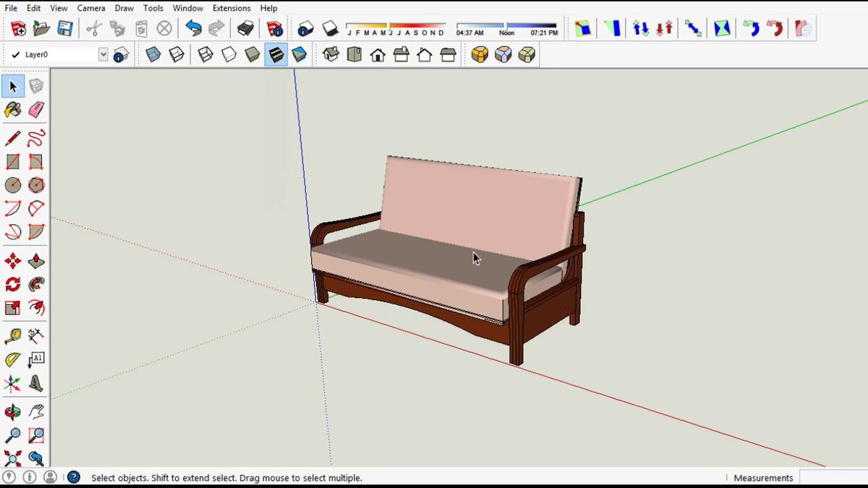Enable Shaded With Textures style
This screenshot has height=488, width=868.
pyautogui.click(x=276, y=55)
